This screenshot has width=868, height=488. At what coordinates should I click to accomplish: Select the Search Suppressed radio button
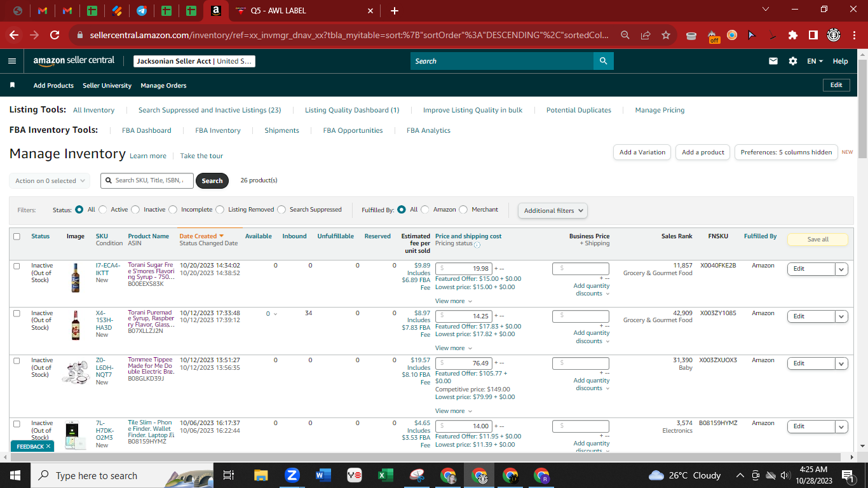click(x=281, y=210)
